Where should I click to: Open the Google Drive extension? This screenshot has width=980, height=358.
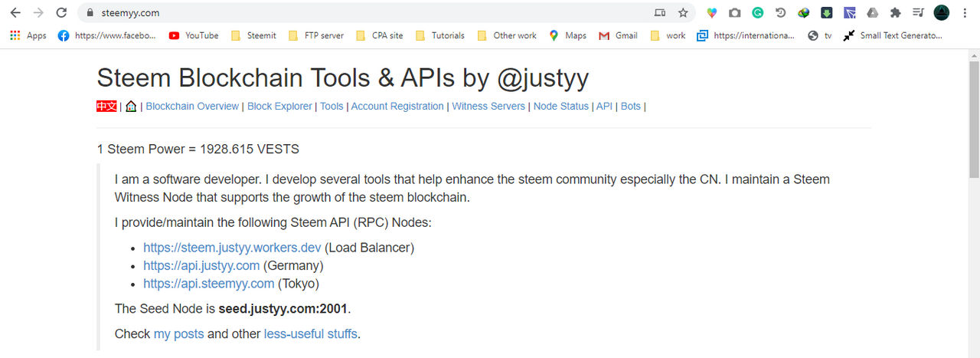coord(873,13)
